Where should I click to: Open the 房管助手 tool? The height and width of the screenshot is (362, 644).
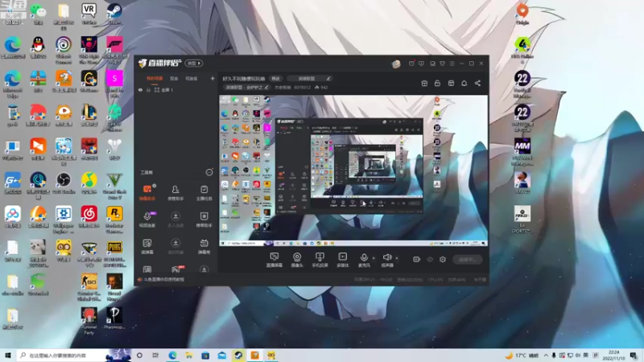[175, 192]
